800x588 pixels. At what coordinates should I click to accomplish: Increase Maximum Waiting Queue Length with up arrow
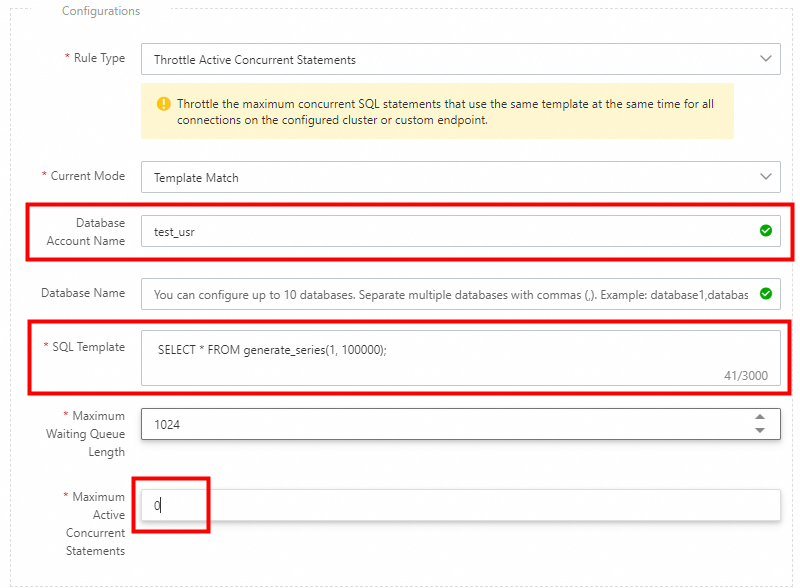point(760,417)
